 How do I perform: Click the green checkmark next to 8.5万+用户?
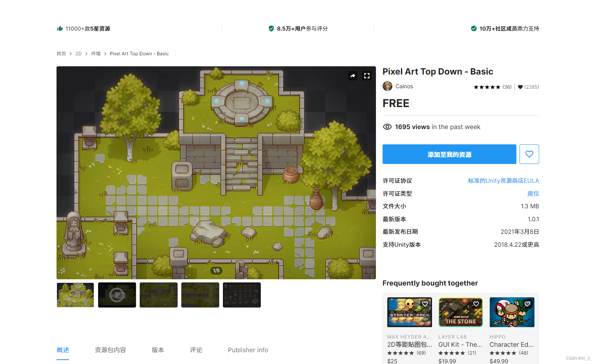(271, 29)
